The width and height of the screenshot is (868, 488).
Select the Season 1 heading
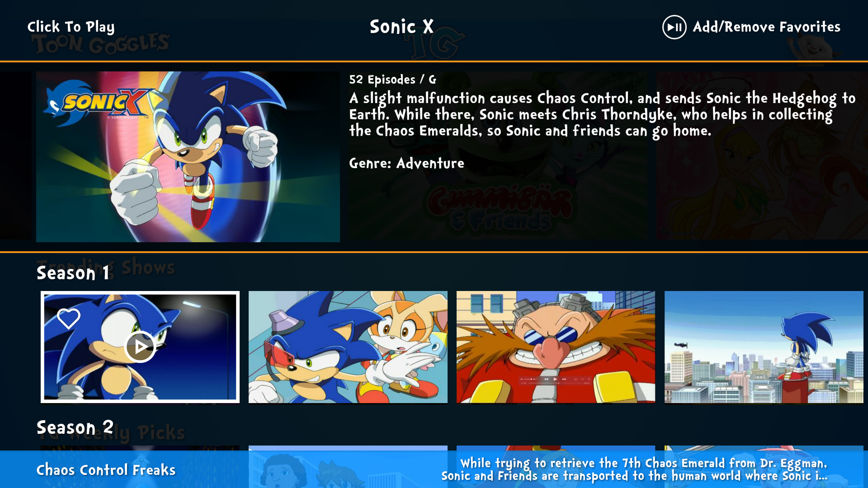point(73,273)
